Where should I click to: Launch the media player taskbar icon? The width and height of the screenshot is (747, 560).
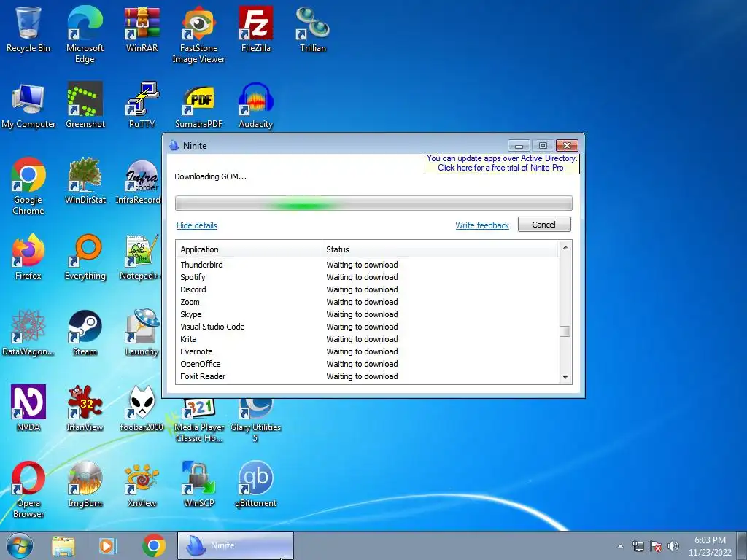[x=107, y=545]
